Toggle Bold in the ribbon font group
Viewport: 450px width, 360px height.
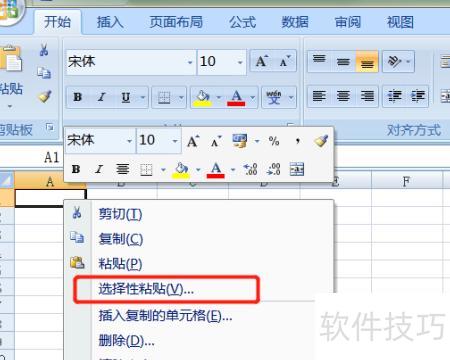78,97
